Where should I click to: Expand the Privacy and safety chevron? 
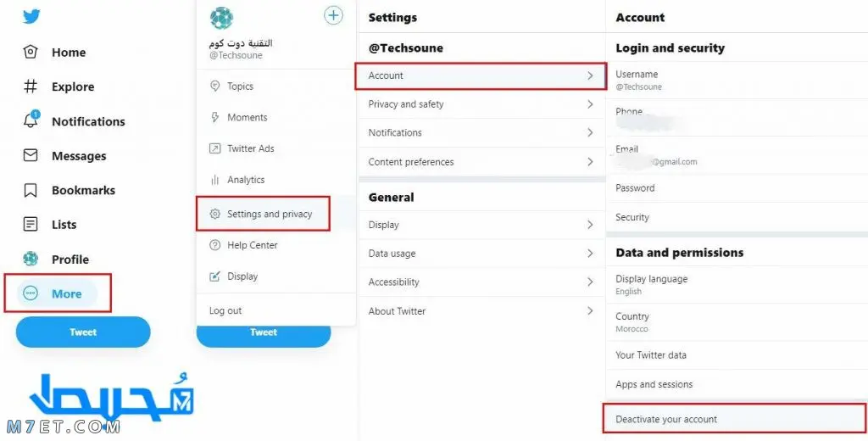(590, 104)
